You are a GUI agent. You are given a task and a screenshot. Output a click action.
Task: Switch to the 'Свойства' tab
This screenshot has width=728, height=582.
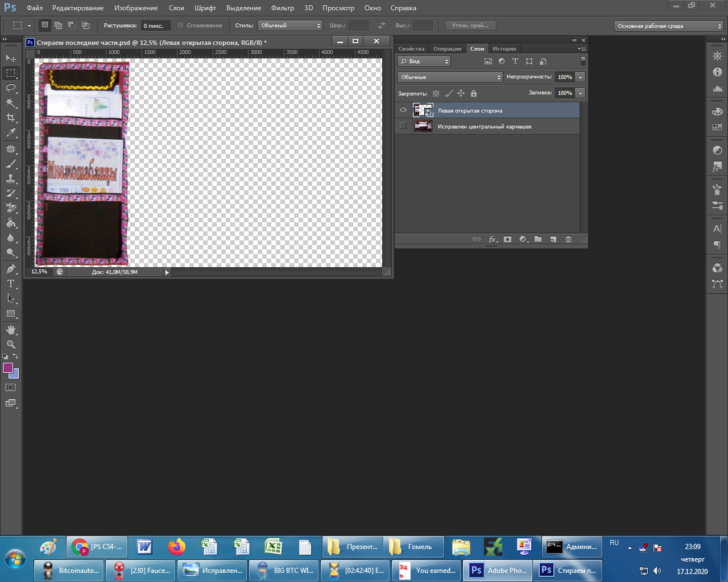click(x=412, y=49)
